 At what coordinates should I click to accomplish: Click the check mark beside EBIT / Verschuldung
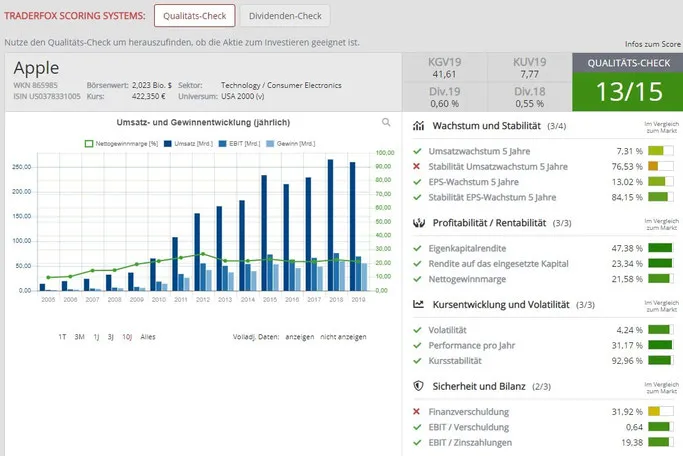click(x=417, y=427)
